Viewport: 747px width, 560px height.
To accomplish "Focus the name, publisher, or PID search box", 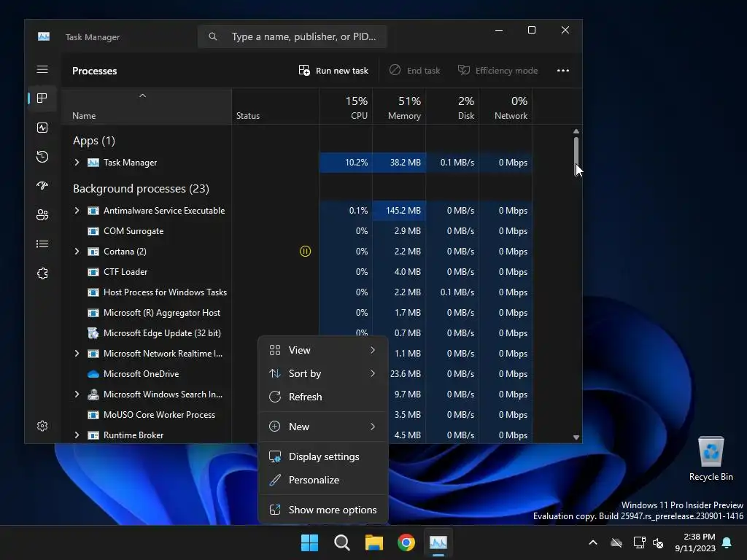I will tap(292, 36).
